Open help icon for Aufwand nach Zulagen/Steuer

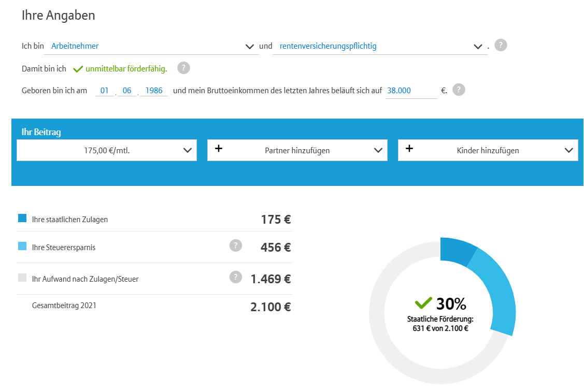pos(235,278)
